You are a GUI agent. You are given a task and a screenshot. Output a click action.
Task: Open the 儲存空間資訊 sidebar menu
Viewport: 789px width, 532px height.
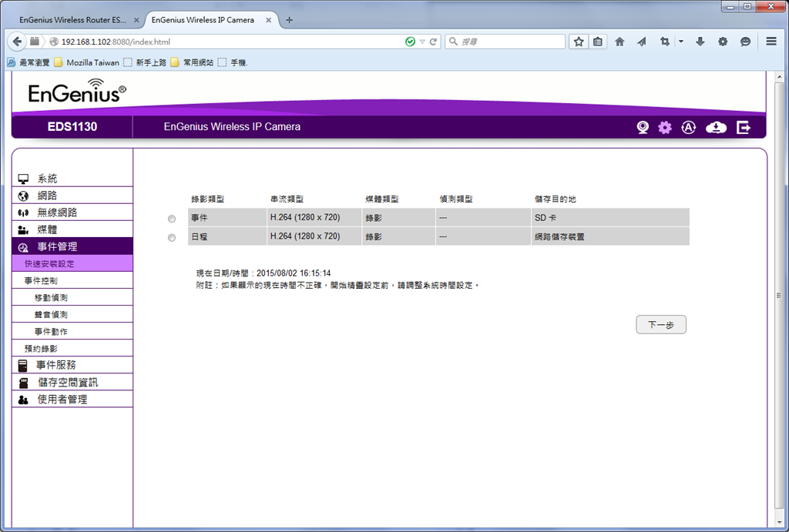pyautogui.click(x=72, y=382)
